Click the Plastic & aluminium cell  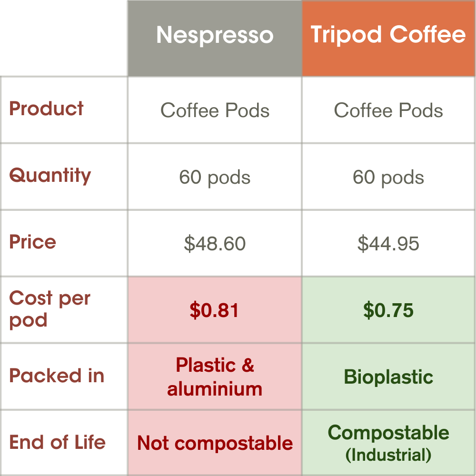click(x=215, y=377)
